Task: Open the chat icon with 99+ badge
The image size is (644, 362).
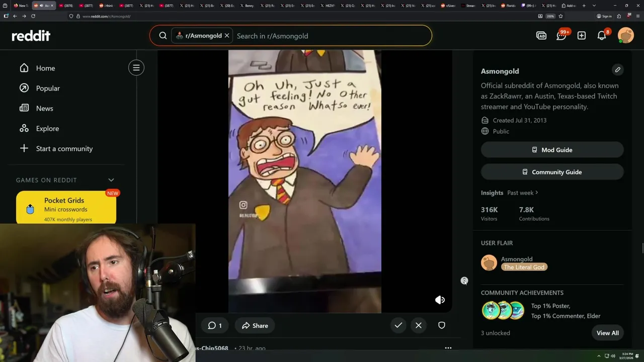Action: (561, 35)
